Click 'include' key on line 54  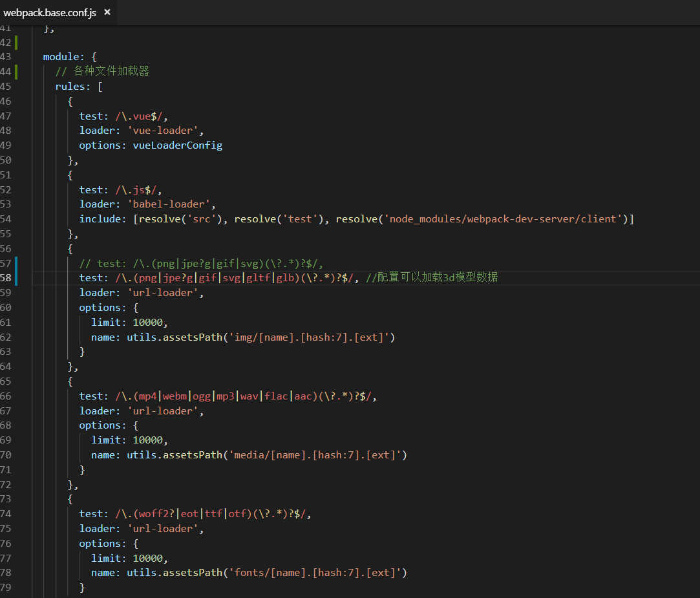[x=100, y=219]
